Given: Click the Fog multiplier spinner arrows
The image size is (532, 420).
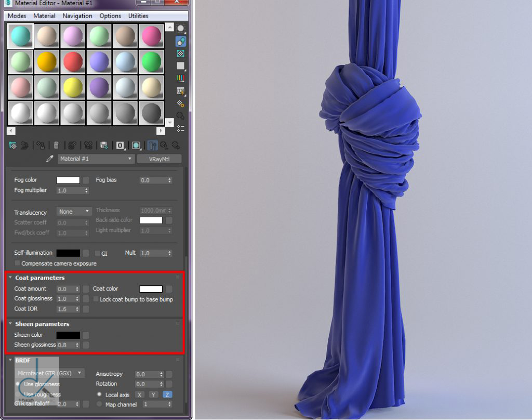Looking at the screenshot, I should [87, 190].
